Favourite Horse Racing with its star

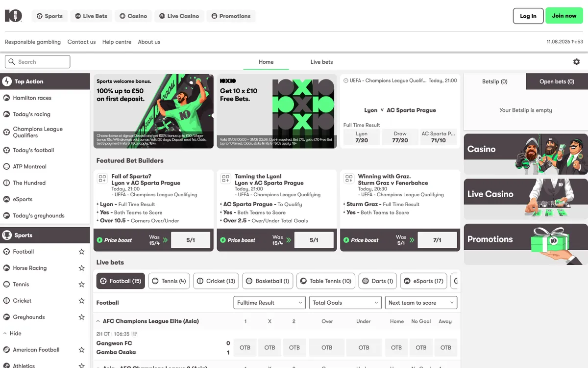[82, 268]
